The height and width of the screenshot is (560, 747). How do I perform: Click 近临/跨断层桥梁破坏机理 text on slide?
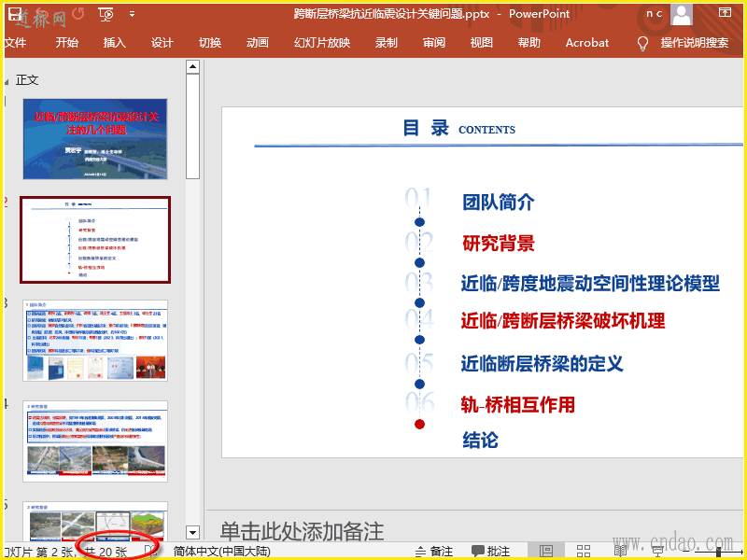tap(563, 321)
